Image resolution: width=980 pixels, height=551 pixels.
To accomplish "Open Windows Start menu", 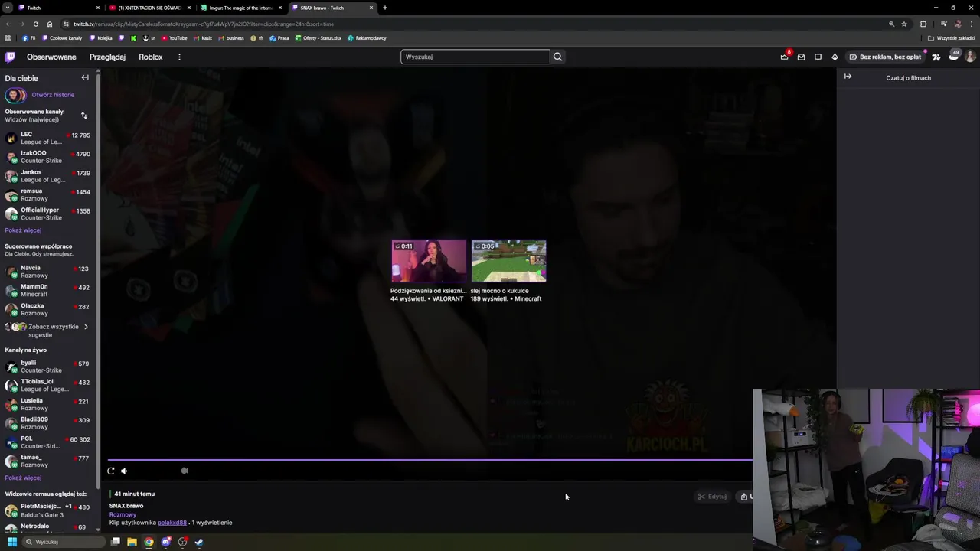I will tap(11, 542).
